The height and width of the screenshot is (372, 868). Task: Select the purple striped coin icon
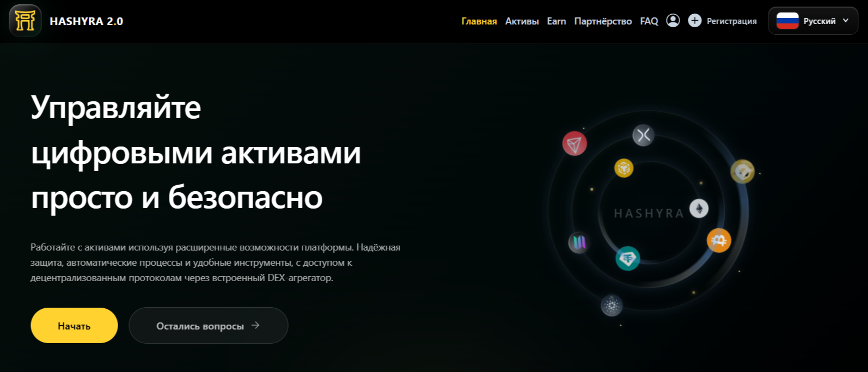(579, 242)
